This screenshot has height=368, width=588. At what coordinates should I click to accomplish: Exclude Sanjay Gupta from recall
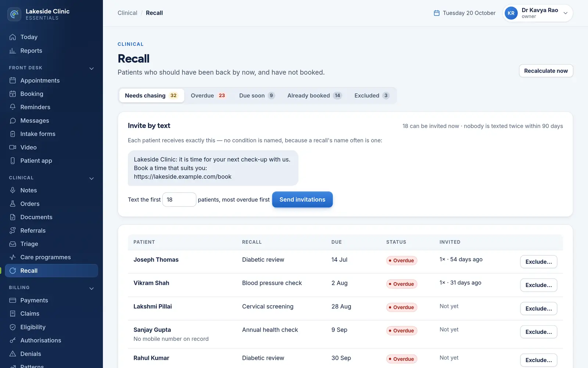(538, 332)
